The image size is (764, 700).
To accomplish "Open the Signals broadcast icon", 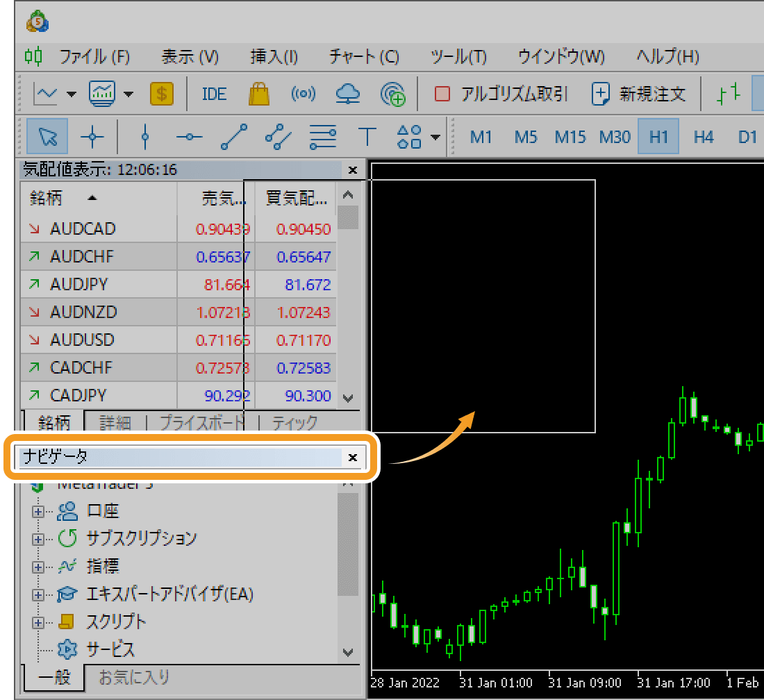I will [303, 94].
